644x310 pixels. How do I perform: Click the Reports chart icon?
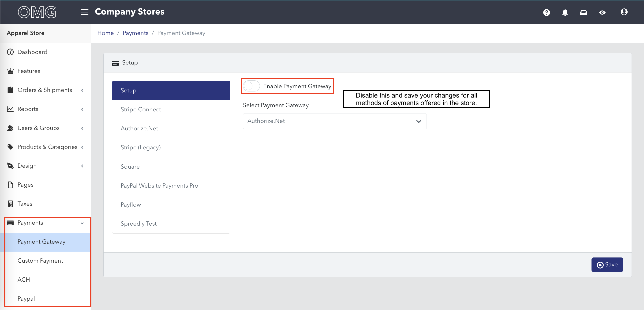tap(10, 109)
